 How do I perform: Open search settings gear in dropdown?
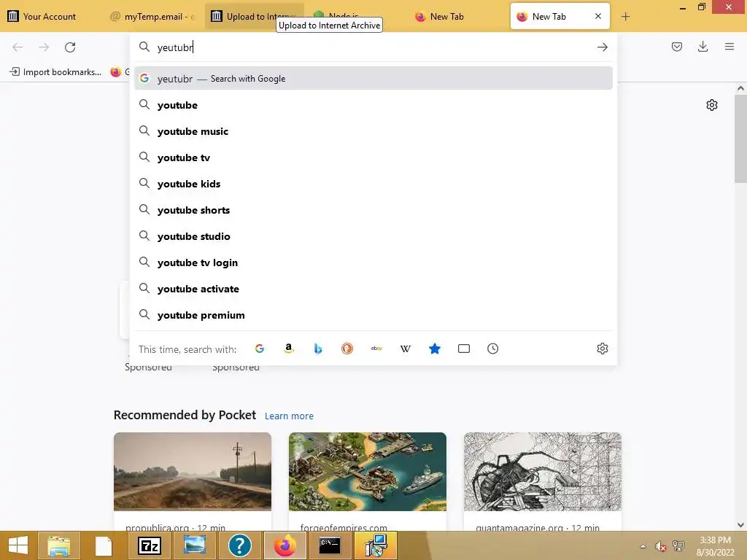(602, 349)
